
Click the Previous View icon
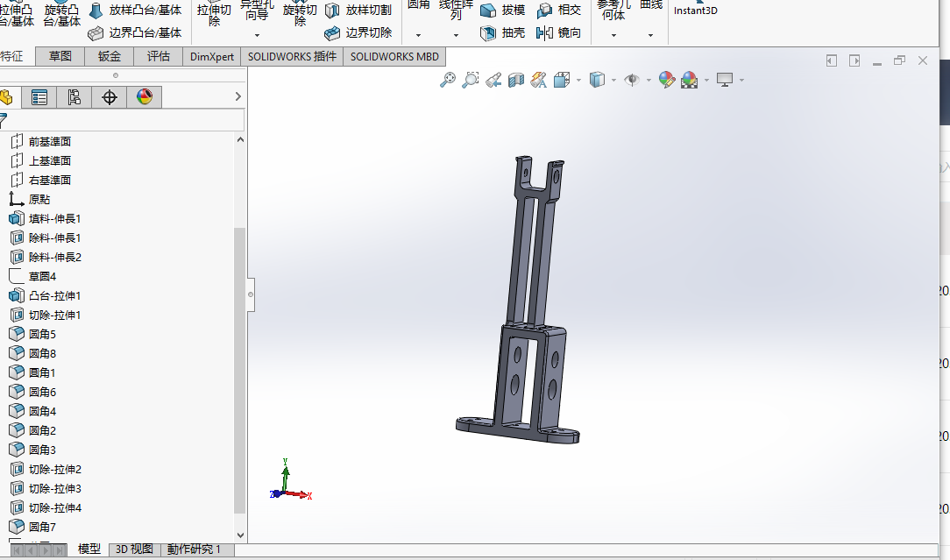tap(493, 80)
